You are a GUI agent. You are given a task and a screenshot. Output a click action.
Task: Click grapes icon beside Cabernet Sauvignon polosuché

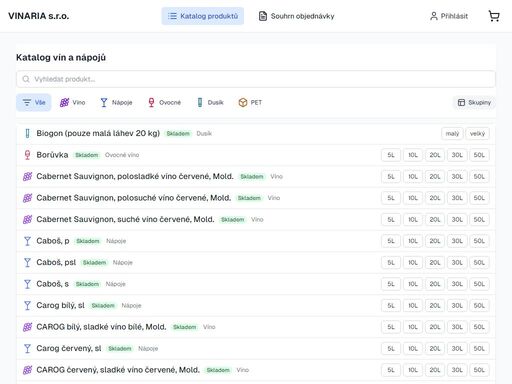pyautogui.click(x=28, y=198)
